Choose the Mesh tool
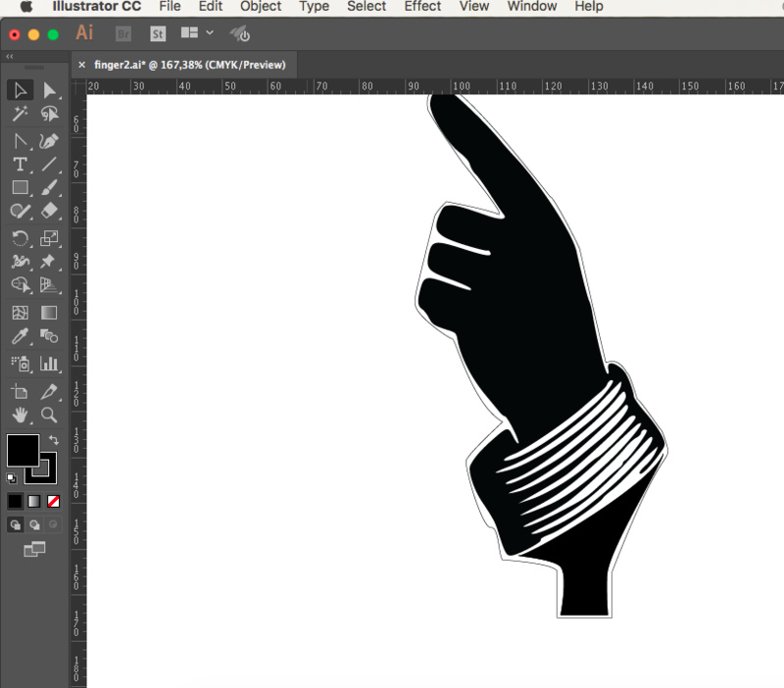The image size is (784, 688). 20,313
